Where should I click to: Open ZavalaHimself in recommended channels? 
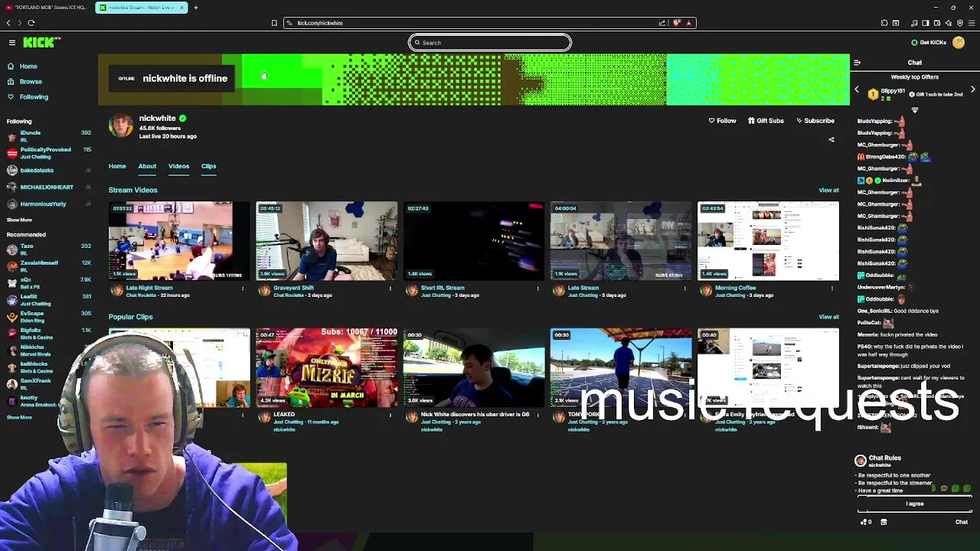pyautogui.click(x=47, y=266)
